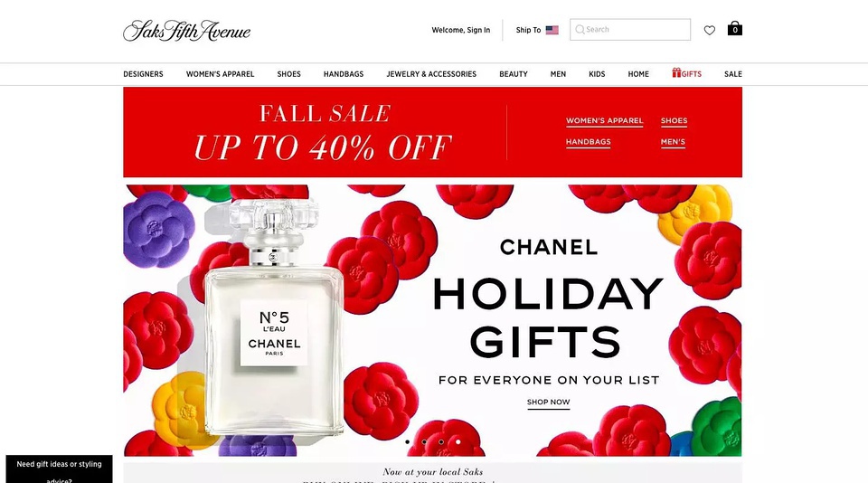Image resolution: width=868 pixels, height=483 pixels.
Task: Open the shopping bag icon
Action: [x=734, y=28]
